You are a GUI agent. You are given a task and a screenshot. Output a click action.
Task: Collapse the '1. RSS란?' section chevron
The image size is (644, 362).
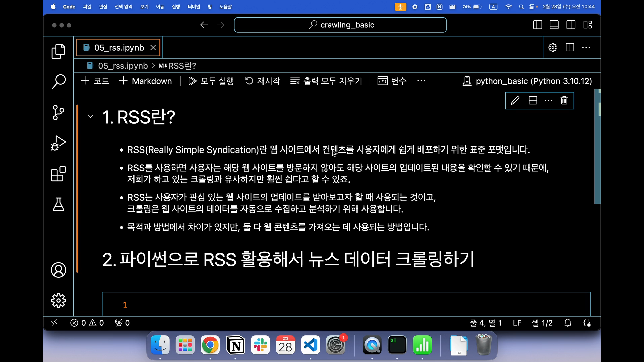pyautogui.click(x=90, y=117)
